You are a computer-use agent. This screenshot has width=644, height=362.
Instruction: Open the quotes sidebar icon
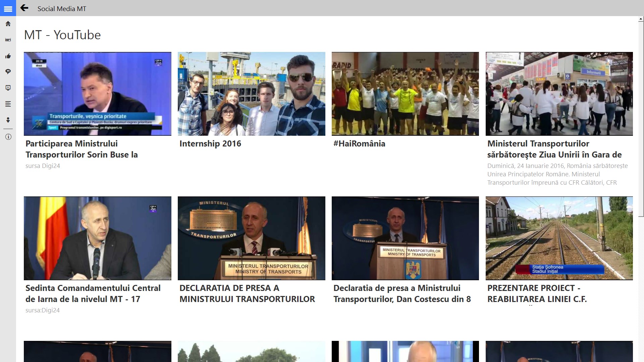8,72
